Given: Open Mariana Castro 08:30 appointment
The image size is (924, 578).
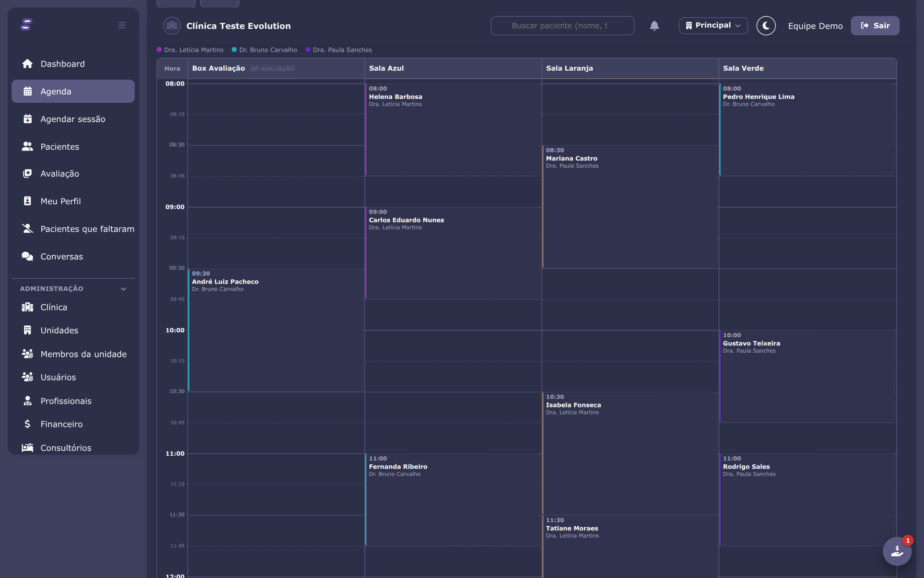Looking at the screenshot, I should (x=630, y=207).
